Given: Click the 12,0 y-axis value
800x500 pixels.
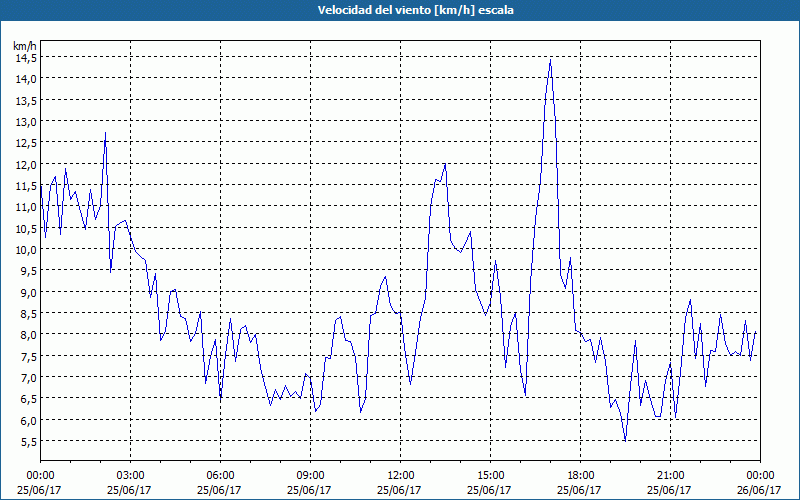Looking at the screenshot, I should [26, 164].
